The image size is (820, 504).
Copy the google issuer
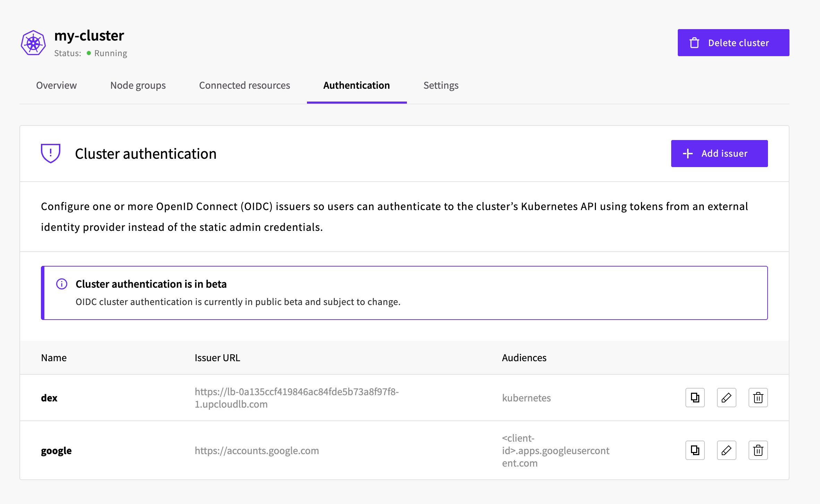[x=695, y=450]
